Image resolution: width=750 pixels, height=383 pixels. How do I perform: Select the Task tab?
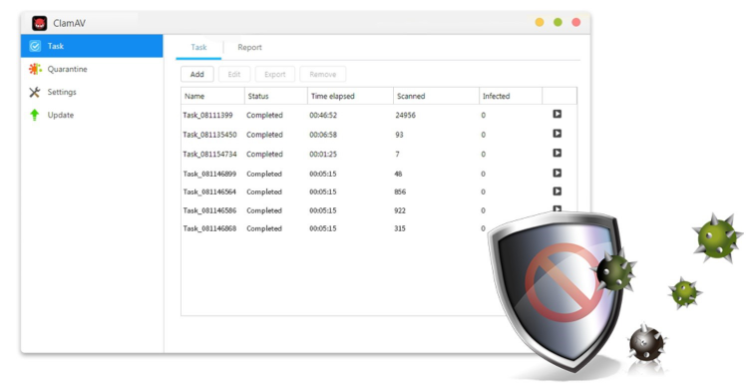tap(199, 47)
